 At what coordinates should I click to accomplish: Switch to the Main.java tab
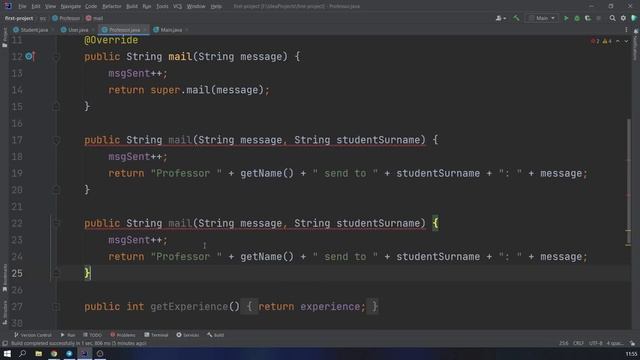[x=171, y=30]
